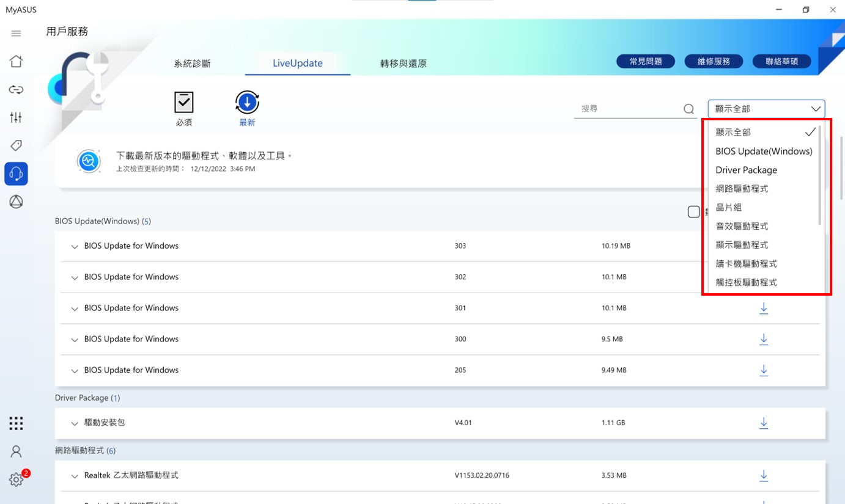This screenshot has width=845, height=504.
Task: Open the app grid icon in sidebar
Action: [16, 423]
